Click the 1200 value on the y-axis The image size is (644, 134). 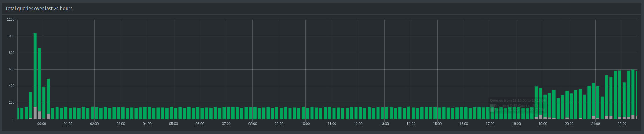coord(11,20)
